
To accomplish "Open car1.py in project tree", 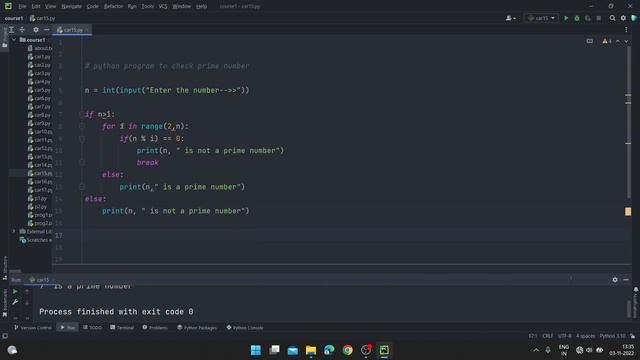I will click(x=39, y=57).
